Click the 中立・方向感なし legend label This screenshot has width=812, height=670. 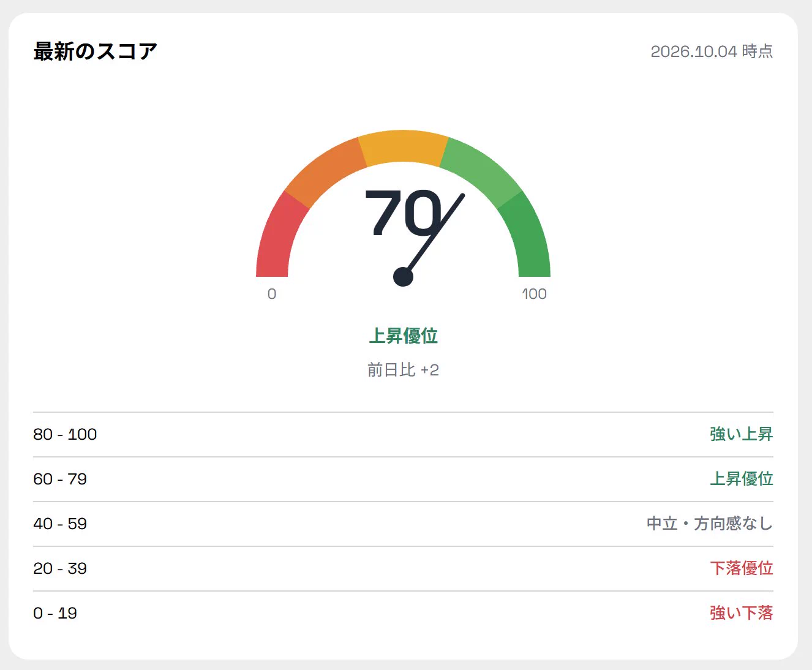point(710,524)
